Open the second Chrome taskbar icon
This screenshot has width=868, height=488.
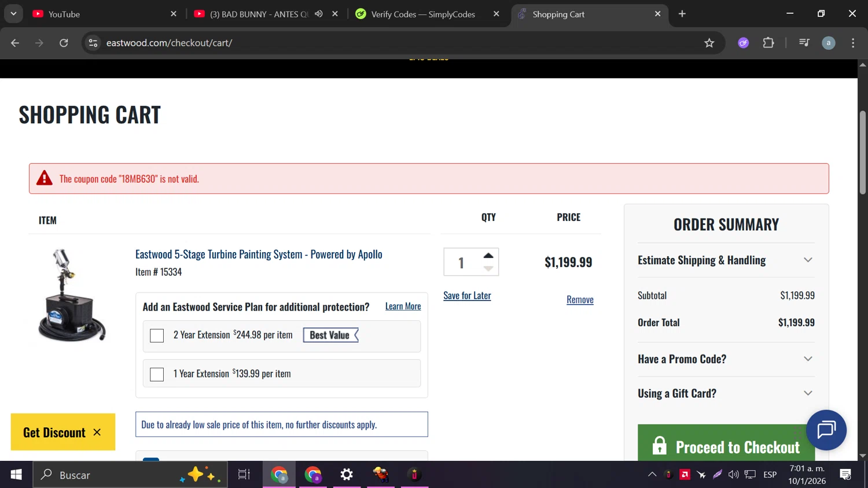(313, 475)
